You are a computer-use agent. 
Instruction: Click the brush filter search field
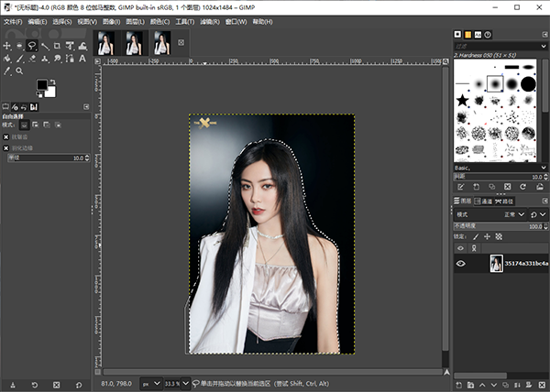click(x=495, y=44)
